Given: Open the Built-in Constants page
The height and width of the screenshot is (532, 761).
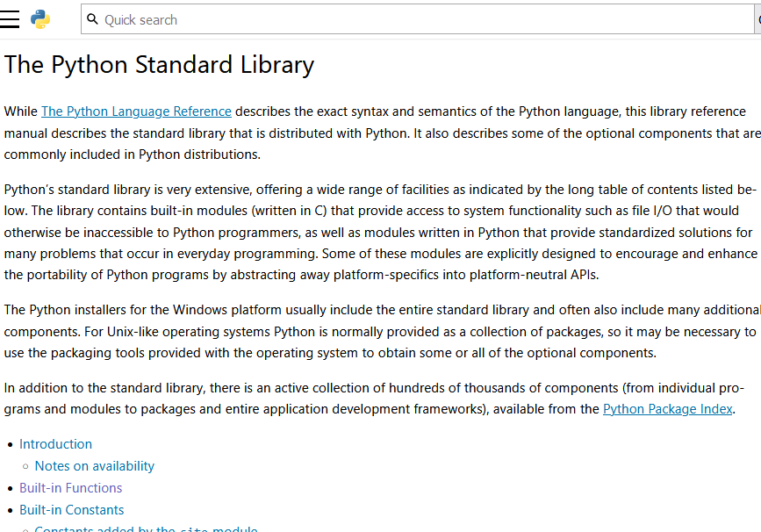Looking at the screenshot, I should pyautogui.click(x=72, y=510).
